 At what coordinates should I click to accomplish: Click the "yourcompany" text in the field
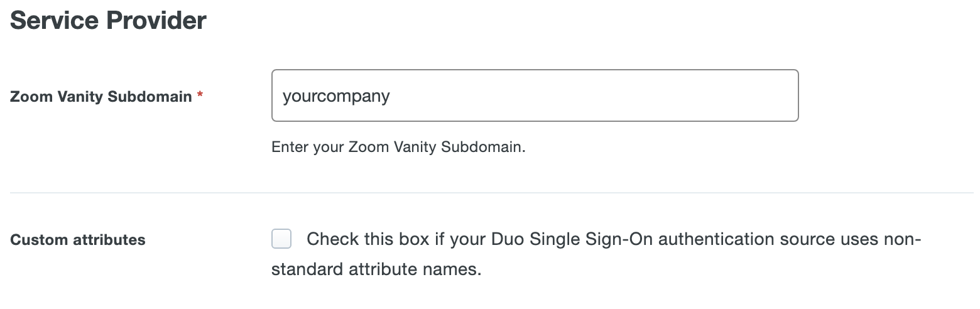[x=336, y=96]
